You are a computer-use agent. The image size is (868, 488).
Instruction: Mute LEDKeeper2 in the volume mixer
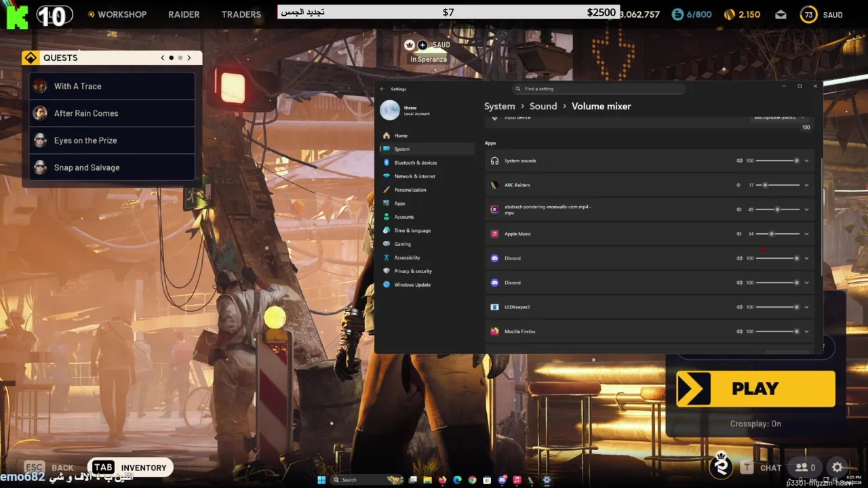[739, 307]
